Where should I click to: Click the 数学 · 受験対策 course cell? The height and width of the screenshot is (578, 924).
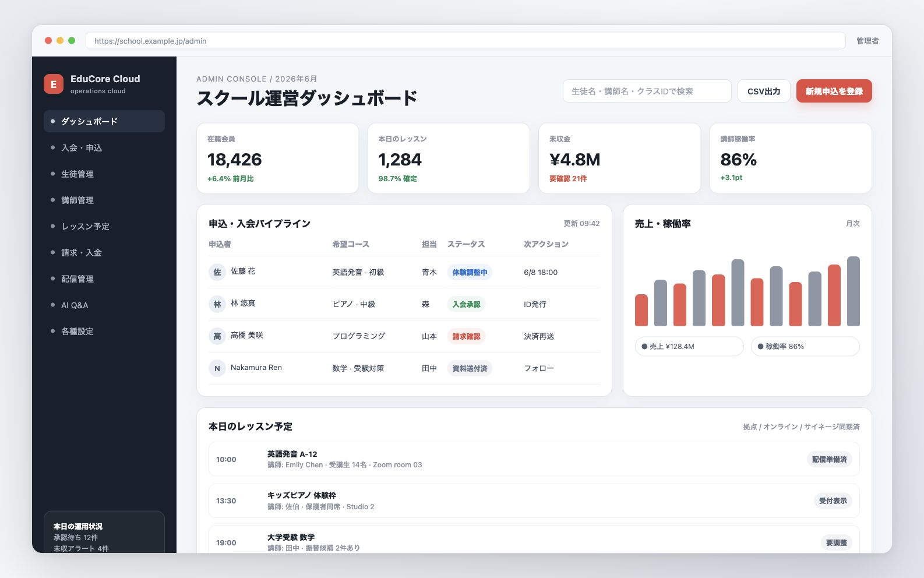(x=358, y=368)
